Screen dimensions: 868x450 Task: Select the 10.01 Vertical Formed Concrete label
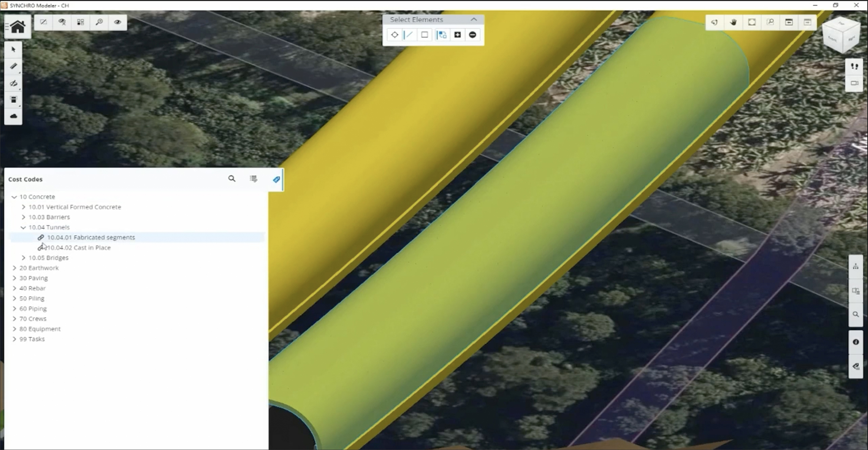(75, 207)
